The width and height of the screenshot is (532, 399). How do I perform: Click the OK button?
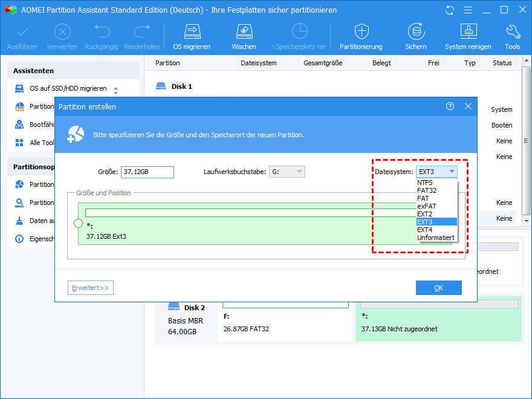(x=439, y=288)
